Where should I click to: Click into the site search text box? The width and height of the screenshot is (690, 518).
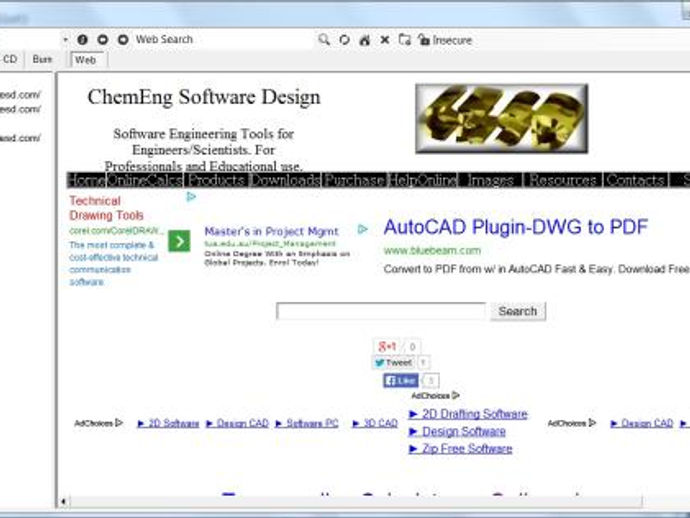pyautogui.click(x=381, y=311)
